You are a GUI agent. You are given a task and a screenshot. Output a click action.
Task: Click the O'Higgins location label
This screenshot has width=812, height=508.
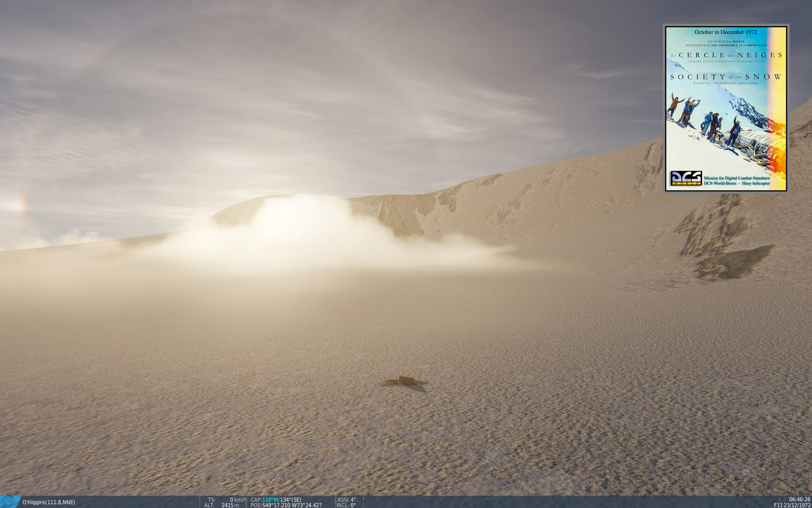tap(48, 502)
